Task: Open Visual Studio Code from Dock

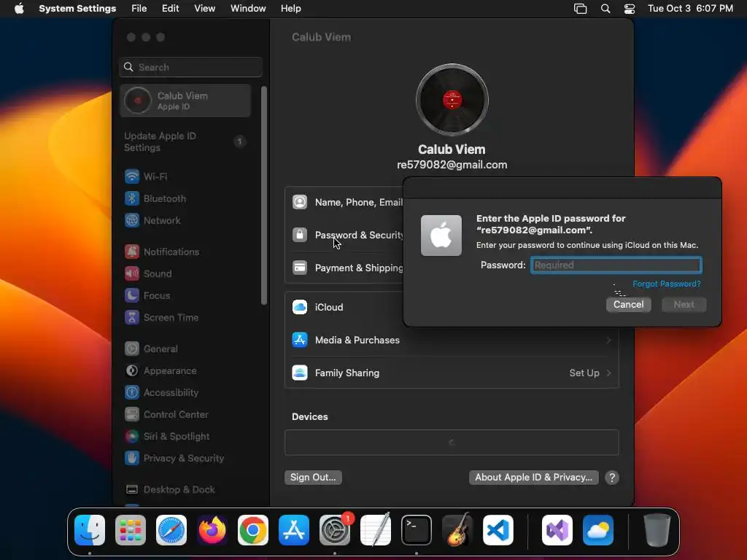Action: (x=498, y=530)
